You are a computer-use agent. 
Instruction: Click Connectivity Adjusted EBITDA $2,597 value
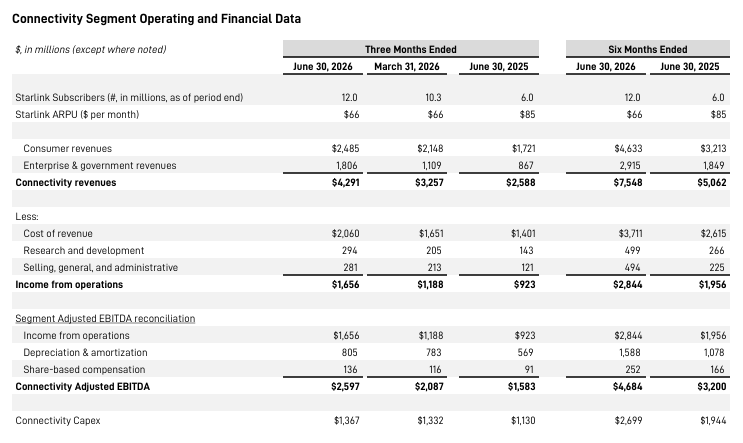[x=345, y=387]
